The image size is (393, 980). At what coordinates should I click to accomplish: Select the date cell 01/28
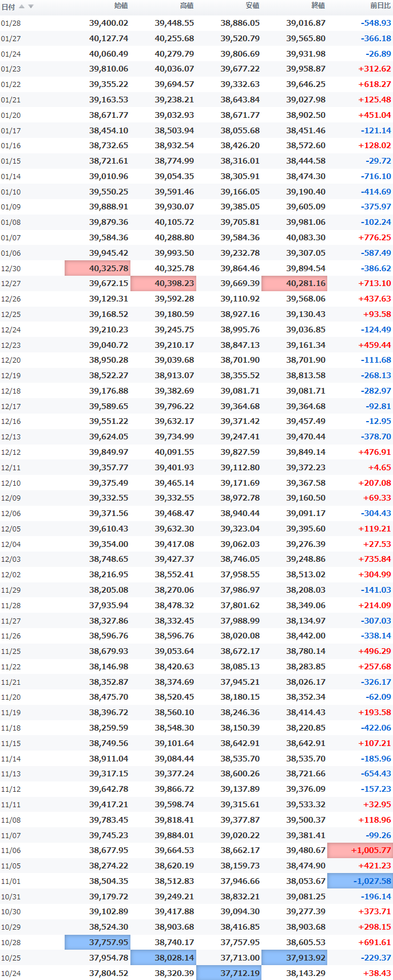click(11, 23)
